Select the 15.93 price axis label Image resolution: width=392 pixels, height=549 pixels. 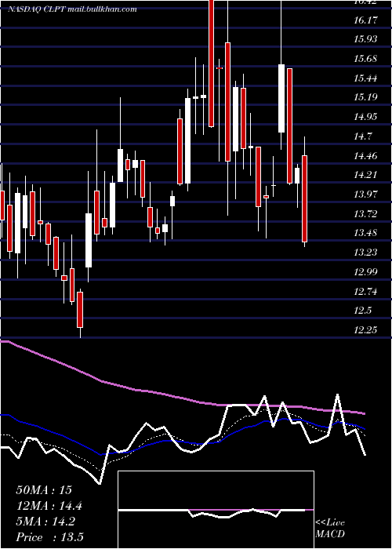tap(366, 39)
